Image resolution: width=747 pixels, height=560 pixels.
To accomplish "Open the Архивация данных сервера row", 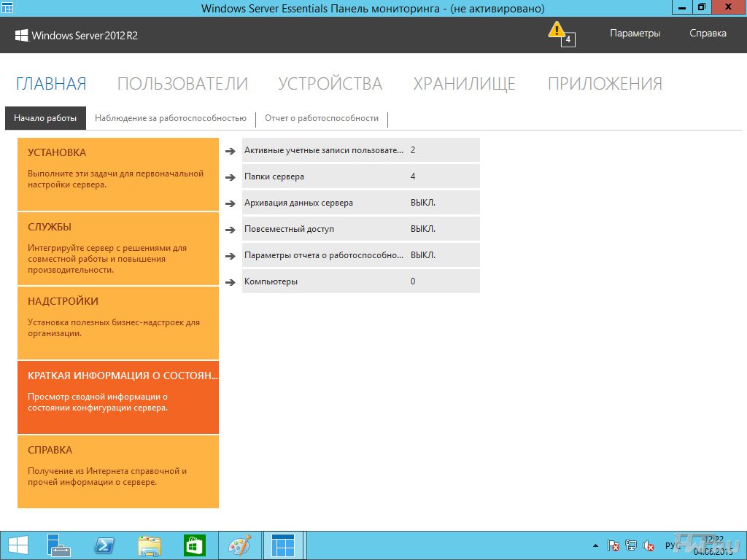I will (360, 203).
